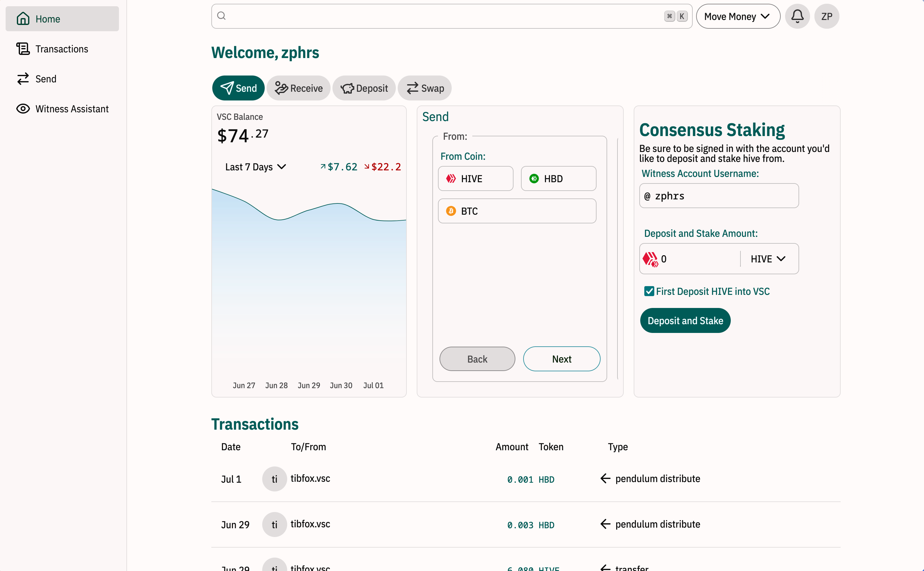The width and height of the screenshot is (924, 571).
Task: Open the Home sidebar item
Action: 62,18
